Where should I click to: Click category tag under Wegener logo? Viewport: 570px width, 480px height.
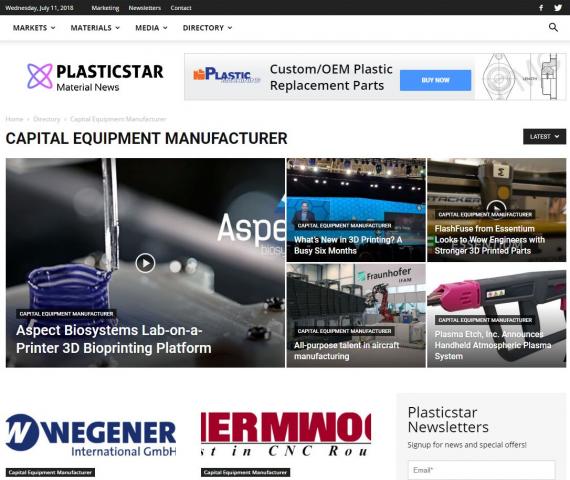click(50, 472)
